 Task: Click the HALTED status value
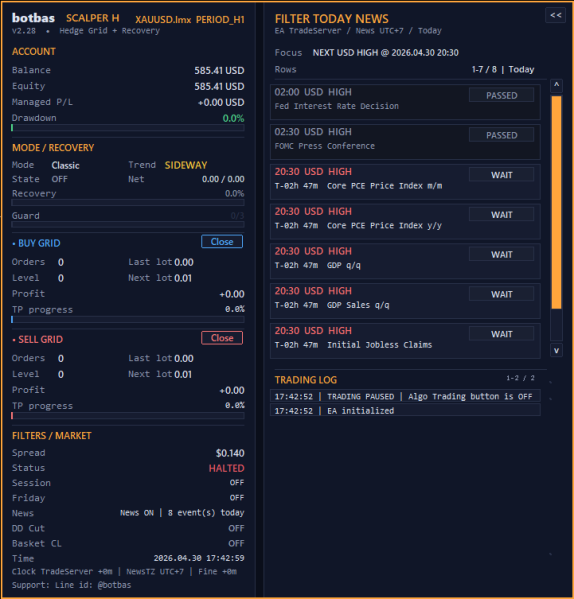click(226, 468)
